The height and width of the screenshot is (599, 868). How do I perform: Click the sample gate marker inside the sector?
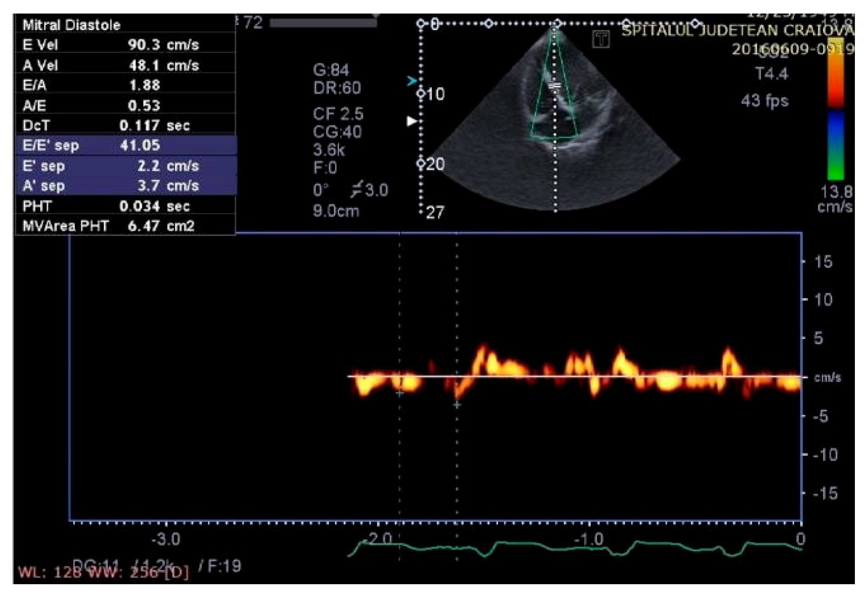click(555, 87)
